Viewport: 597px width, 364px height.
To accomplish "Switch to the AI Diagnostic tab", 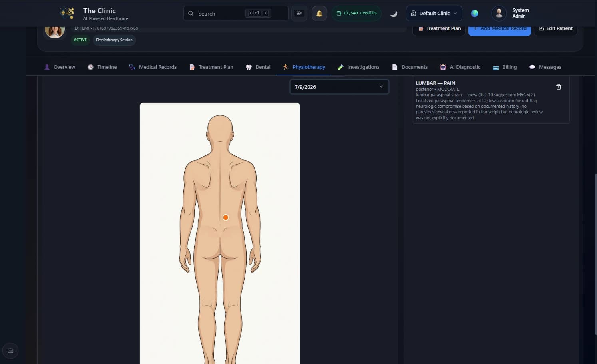I will [x=460, y=67].
